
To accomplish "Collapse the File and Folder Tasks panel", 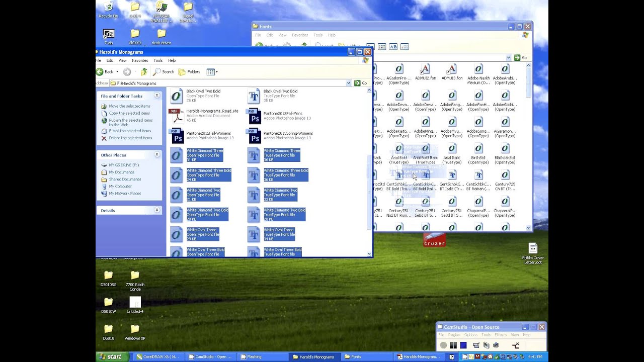I will (x=157, y=96).
